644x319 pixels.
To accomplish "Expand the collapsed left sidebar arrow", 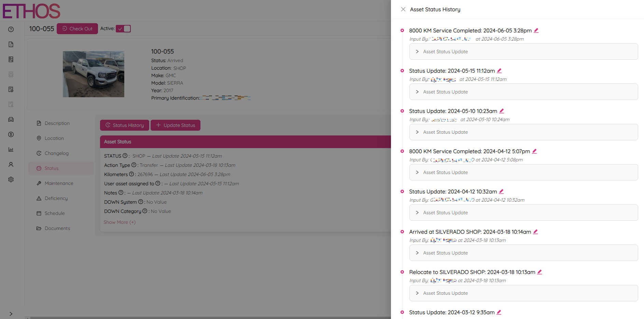I will (11, 314).
